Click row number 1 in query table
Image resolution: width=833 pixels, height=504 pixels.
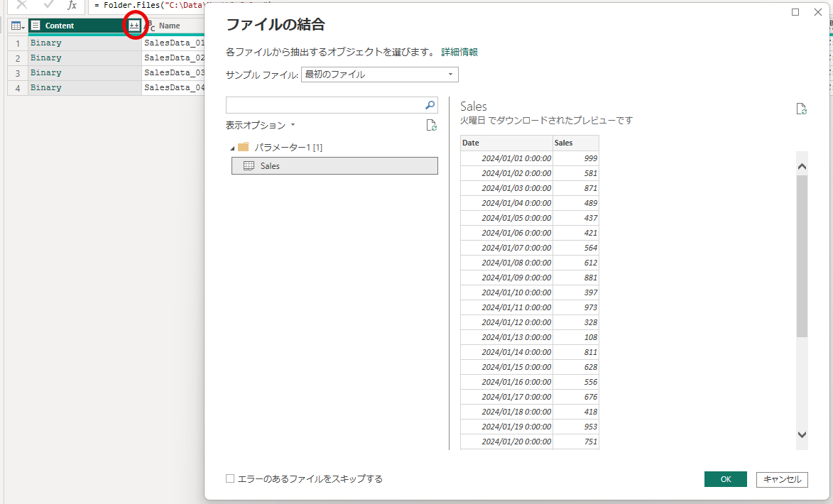click(18, 43)
